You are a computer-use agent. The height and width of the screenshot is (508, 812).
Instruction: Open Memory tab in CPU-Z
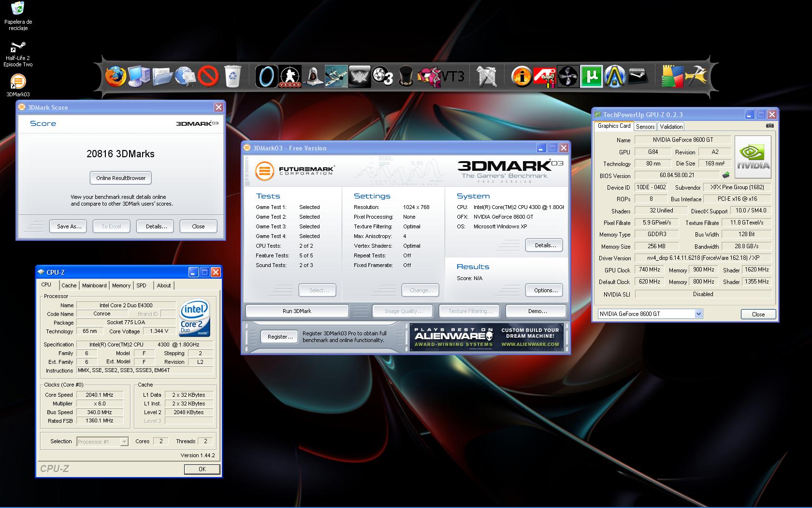click(121, 285)
